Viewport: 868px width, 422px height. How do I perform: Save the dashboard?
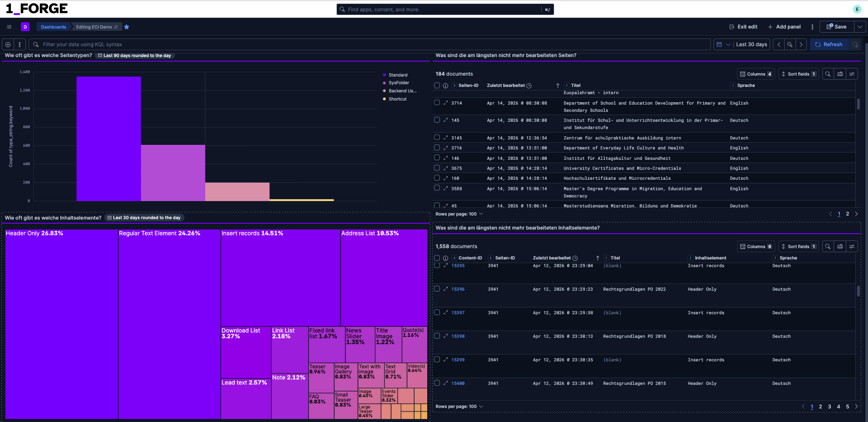coord(837,27)
